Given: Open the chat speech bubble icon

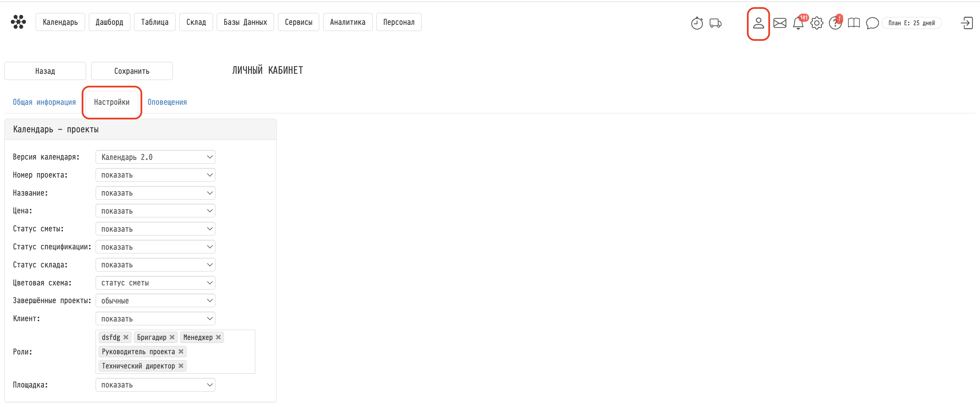Looking at the screenshot, I should click(x=872, y=23).
